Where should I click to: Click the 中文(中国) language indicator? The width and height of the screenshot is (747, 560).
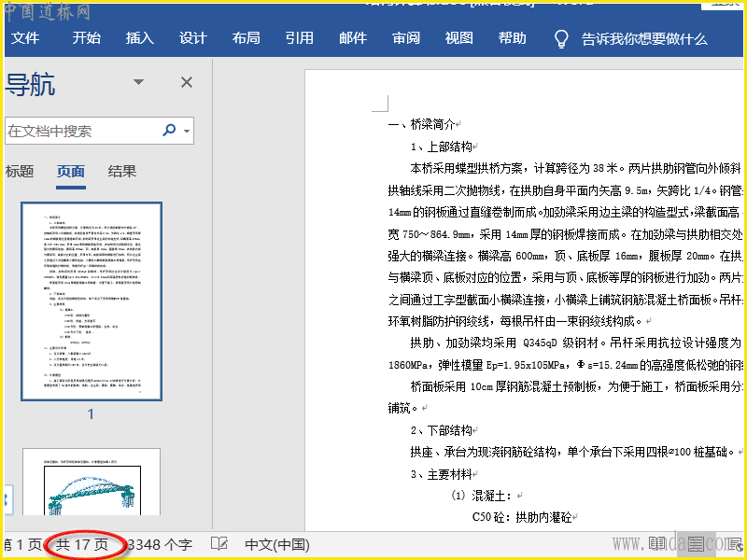click(x=276, y=544)
